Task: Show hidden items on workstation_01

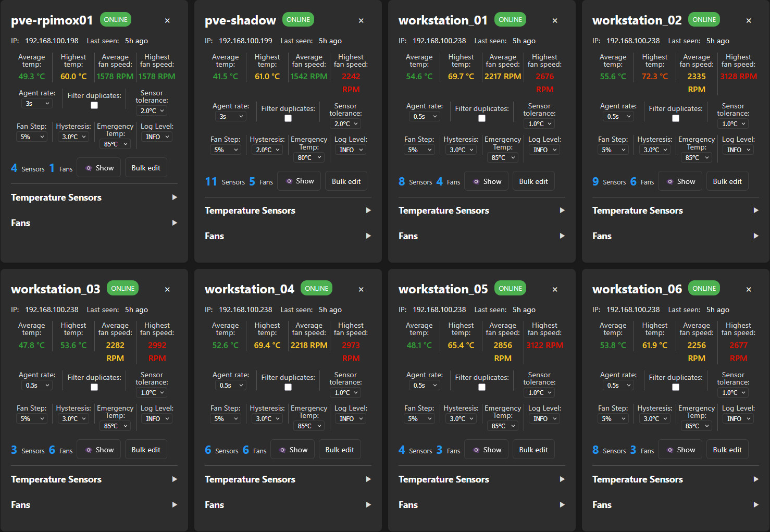Action: (486, 181)
